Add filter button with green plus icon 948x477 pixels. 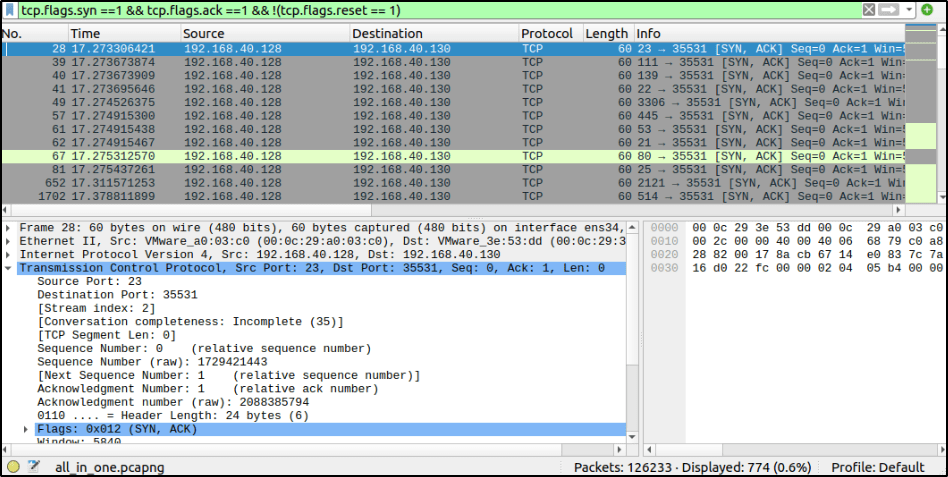coord(926,10)
